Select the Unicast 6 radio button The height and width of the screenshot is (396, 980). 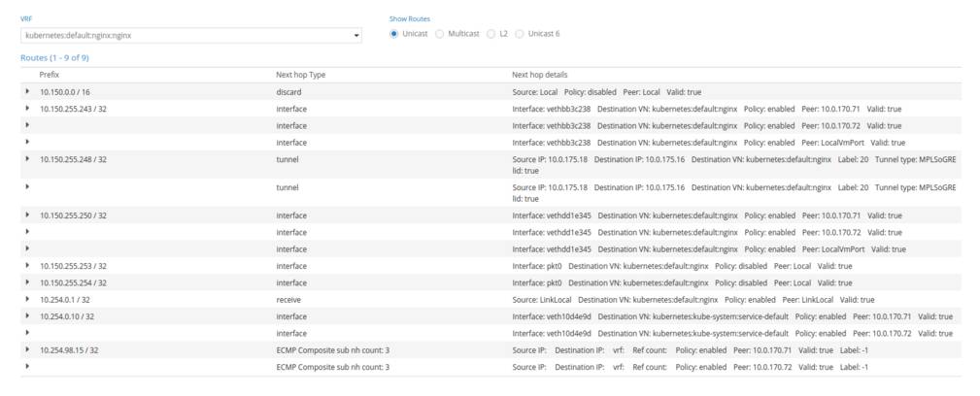[x=520, y=34]
